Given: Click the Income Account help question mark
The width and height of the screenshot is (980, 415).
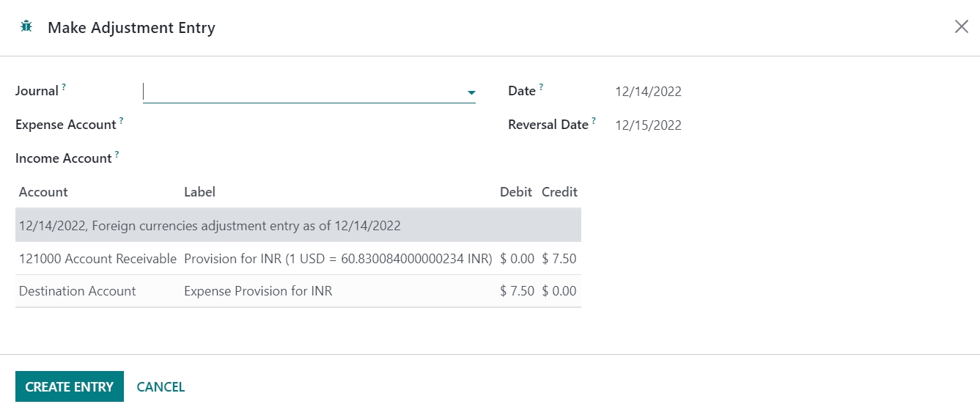Looking at the screenshot, I should 117,154.
